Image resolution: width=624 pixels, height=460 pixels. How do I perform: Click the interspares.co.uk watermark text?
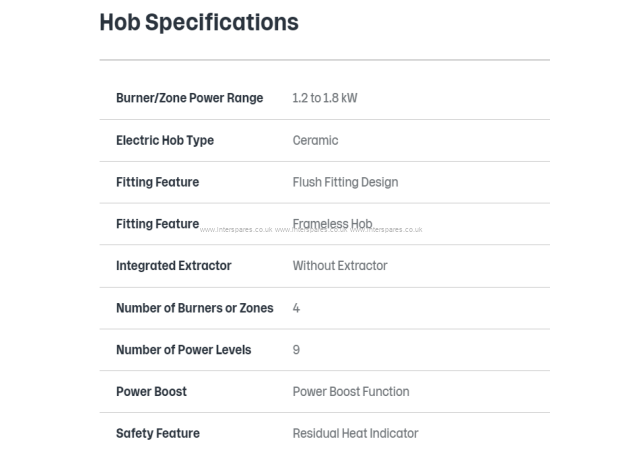pos(236,230)
